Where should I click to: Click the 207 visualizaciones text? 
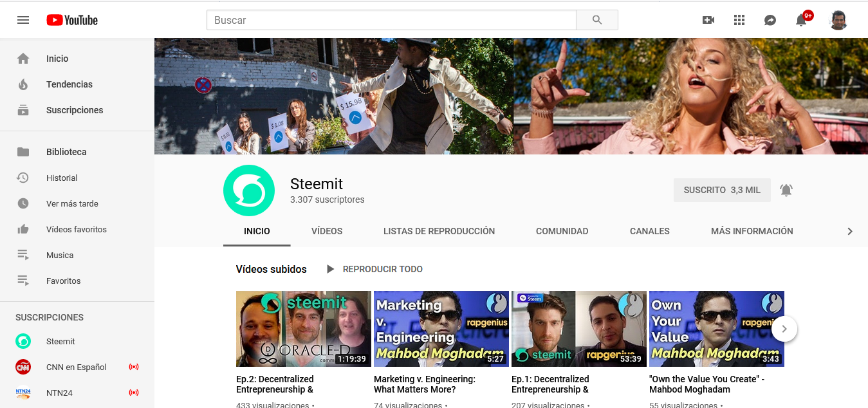548,405
